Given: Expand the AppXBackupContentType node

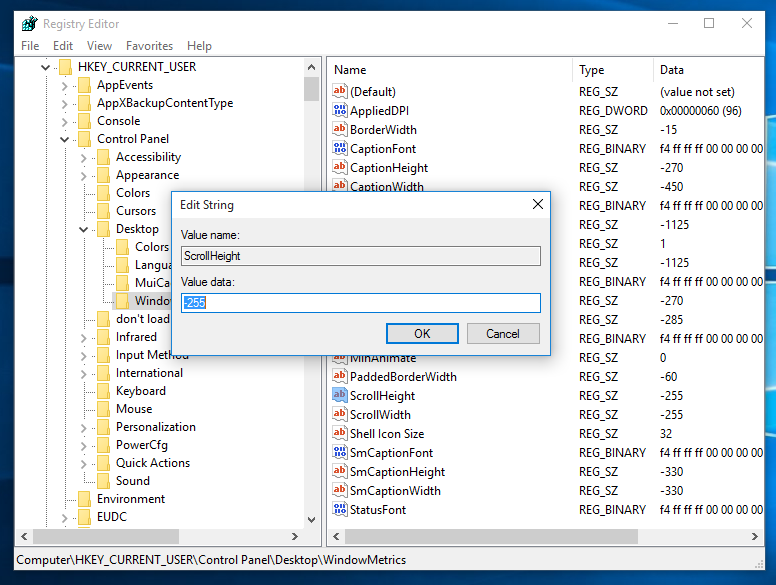Looking at the screenshot, I should (x=64, y=104).
